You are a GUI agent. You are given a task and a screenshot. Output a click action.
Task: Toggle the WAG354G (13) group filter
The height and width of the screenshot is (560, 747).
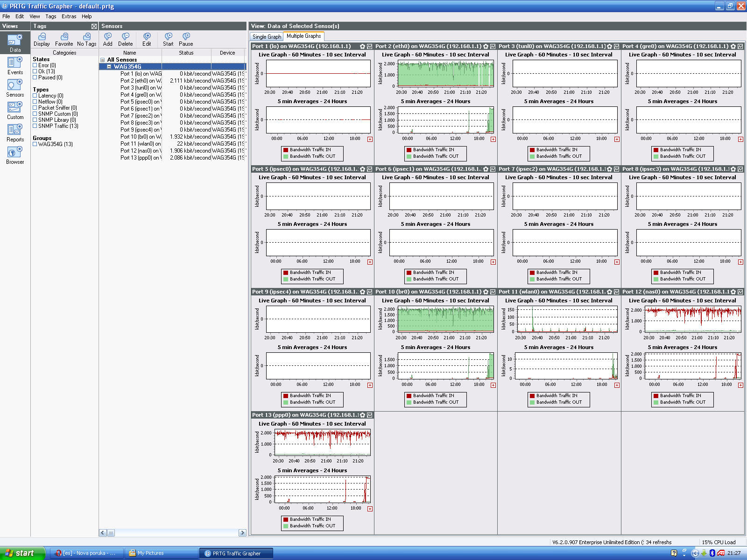[35, 144]
